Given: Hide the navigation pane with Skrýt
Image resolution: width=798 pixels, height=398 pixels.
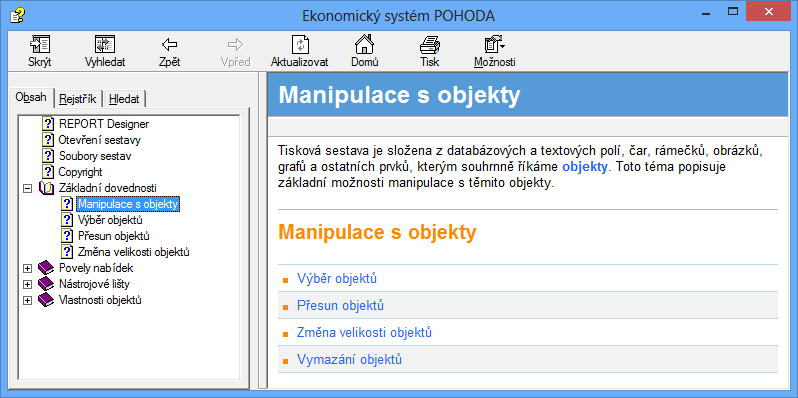Looking at the screenshot, I should coord(40,51).
